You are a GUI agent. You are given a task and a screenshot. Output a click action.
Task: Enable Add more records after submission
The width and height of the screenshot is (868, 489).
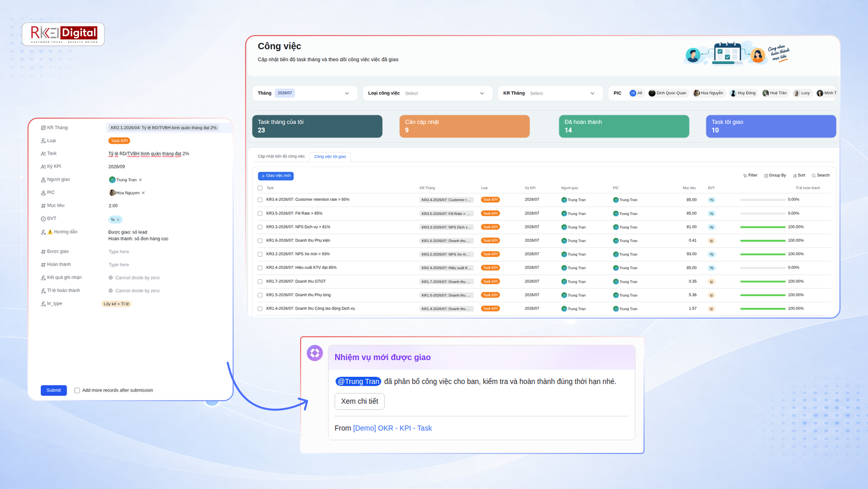(77, 390)
